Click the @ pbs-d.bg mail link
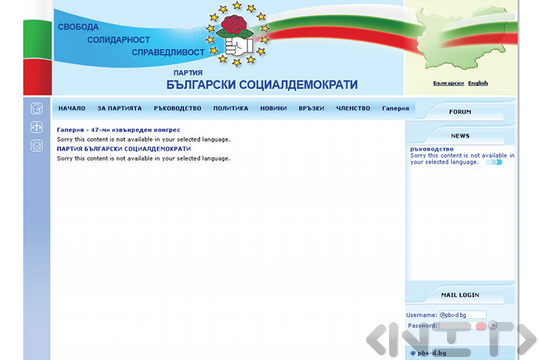This screenshot has width=540, height=360. pyautogui.click(x=428, y=353)
